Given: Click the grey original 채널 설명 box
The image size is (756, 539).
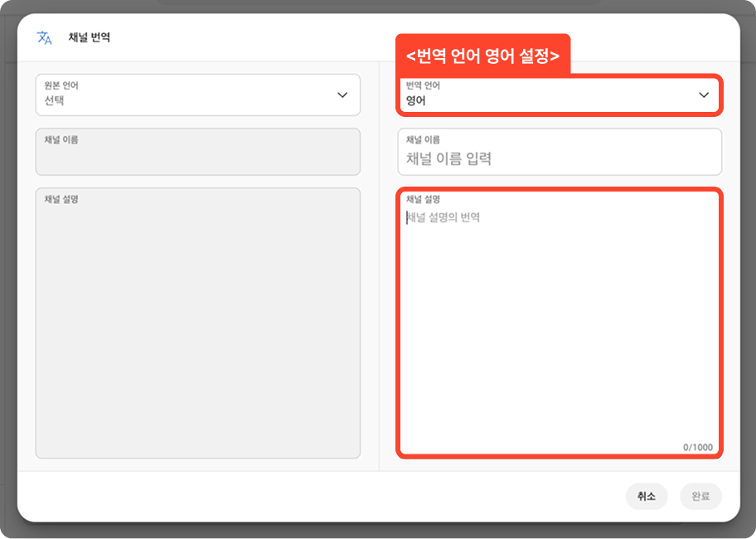Looking at the screenshot, I should 197,332.
